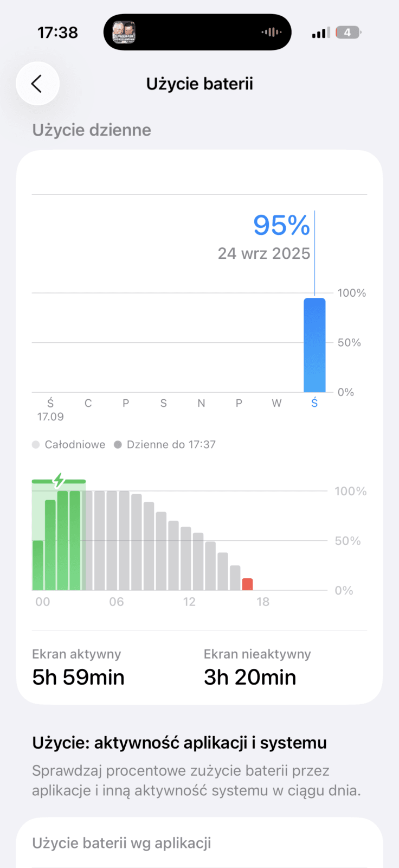
Task: Select day C in the weekly chart
Action: tap(88, 403)
